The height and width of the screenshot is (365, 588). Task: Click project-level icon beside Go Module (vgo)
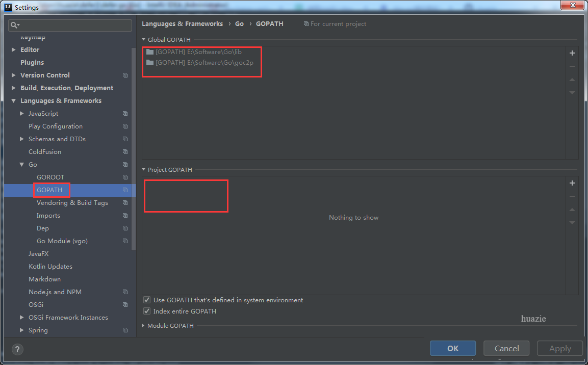pyautogui.click(x=125, y=241)
